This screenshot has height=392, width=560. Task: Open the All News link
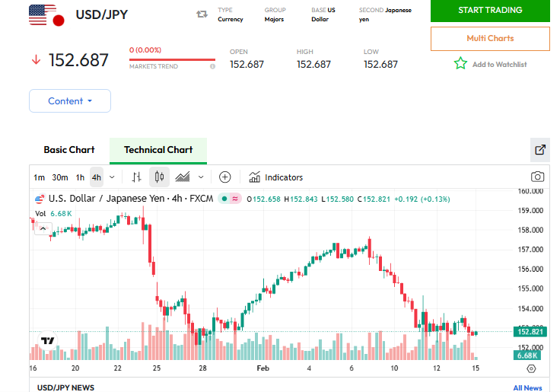pos(527,387)
